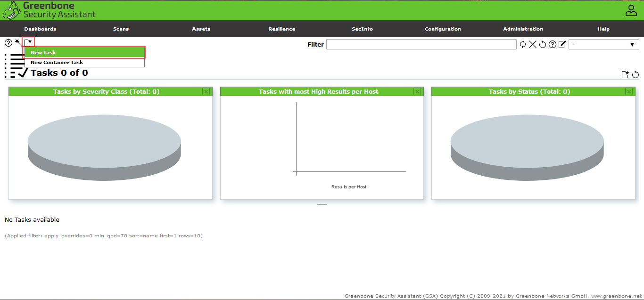Close Tasks by Severity Class chart
Image resolution: width=644 pixels, height=300 pixels.
(206, 91)
